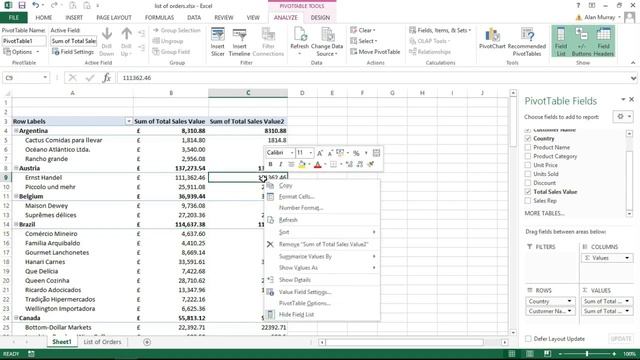Image resolution: width=640 pixels, height=360 pixels.
Task: Adjust the zoom slider in status bar
Action: click(587, 354)
